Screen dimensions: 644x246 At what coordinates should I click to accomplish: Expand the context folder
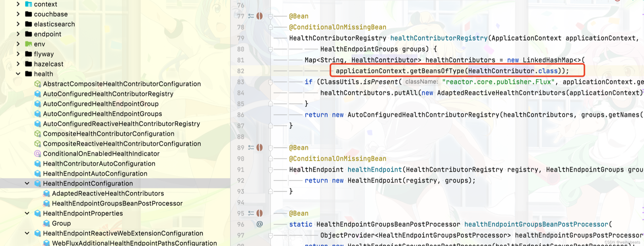coord(18,4)
